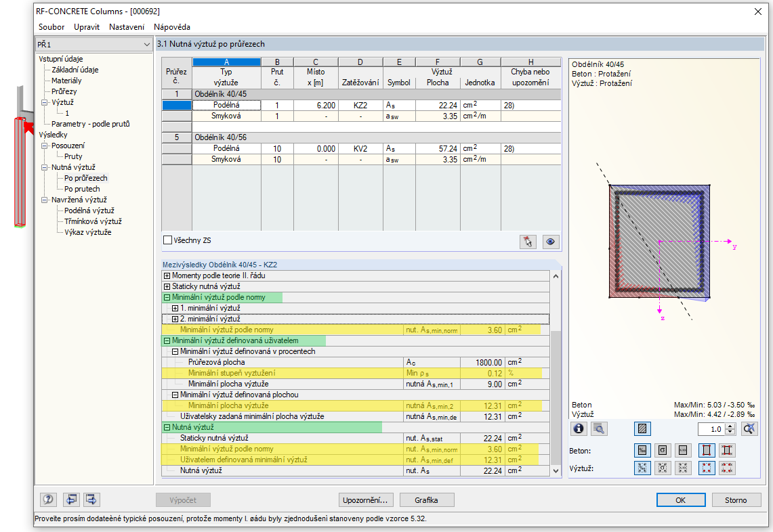
Task: Decrease the graphic scale factor spinner
Action: [730, 432]
